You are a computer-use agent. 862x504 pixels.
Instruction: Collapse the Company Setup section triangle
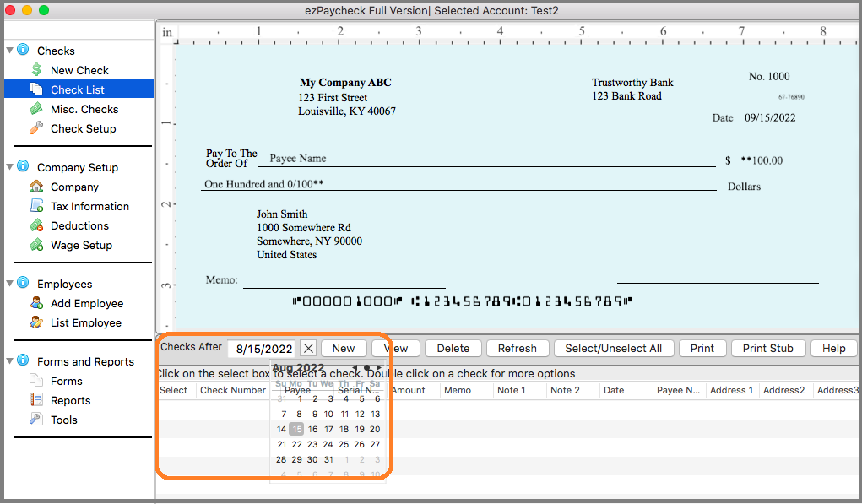click(10, 167)
